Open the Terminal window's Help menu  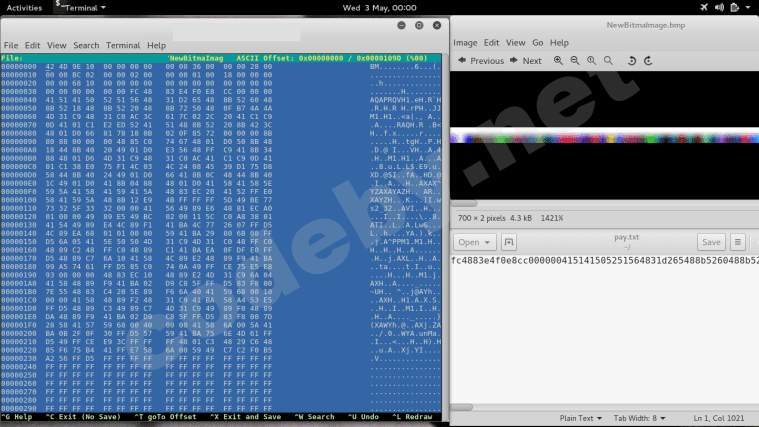coord(156,45)
